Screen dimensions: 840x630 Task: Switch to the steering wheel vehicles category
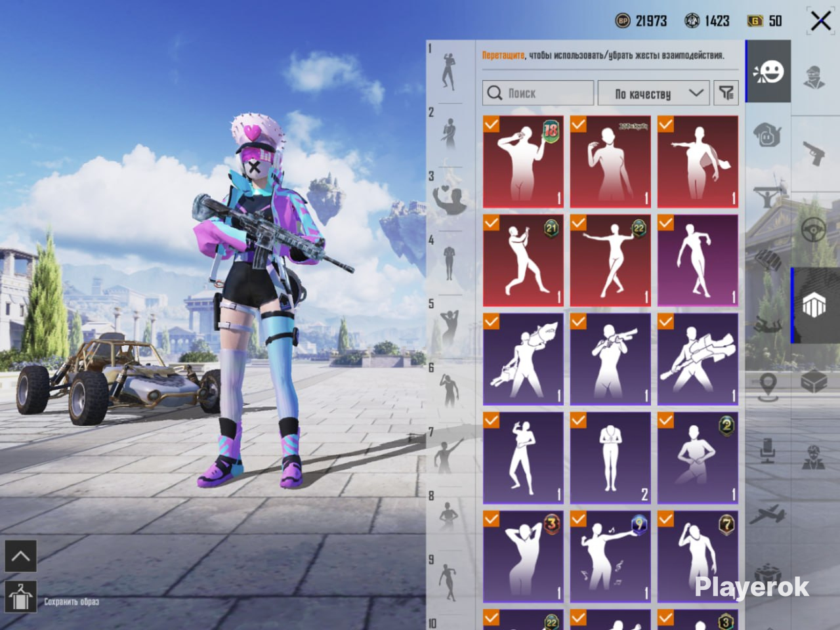point(815,230)
